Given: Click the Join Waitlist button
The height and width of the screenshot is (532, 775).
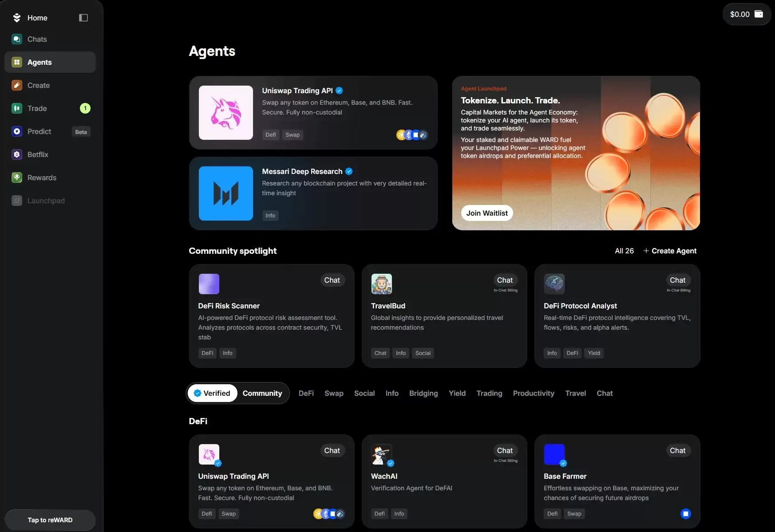Looking at the screenshot, I should pyautogui.click(x=487, y=213).
